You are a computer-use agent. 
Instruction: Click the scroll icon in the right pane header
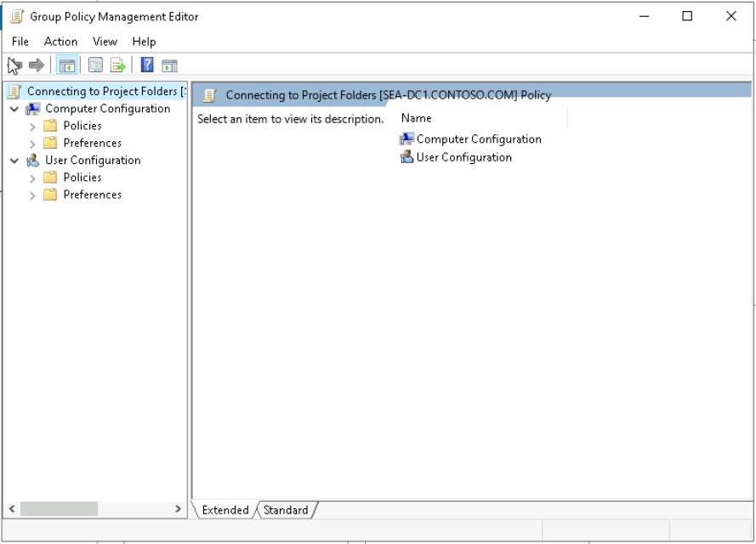(x=209, y=95)
